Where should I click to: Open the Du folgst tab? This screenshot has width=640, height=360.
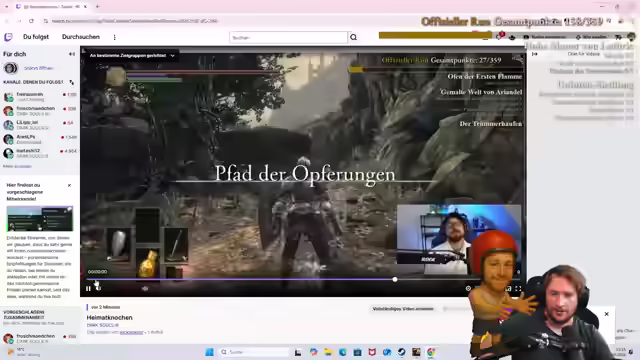36,37
